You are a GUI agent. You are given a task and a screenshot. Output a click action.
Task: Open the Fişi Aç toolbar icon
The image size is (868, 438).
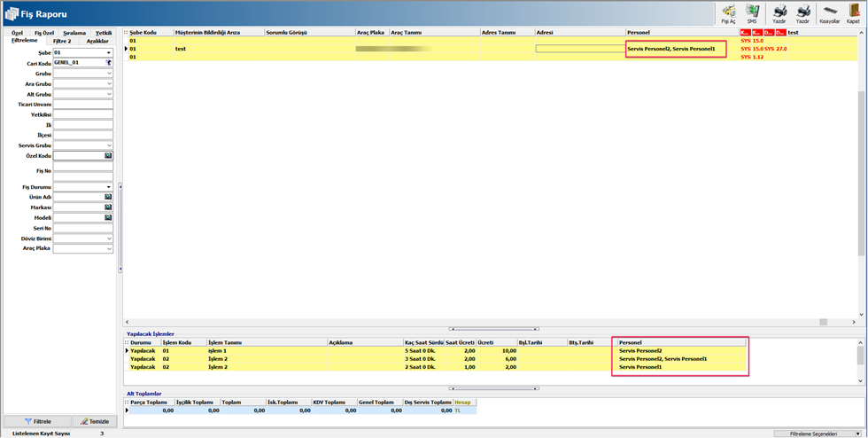coord(729,12)
